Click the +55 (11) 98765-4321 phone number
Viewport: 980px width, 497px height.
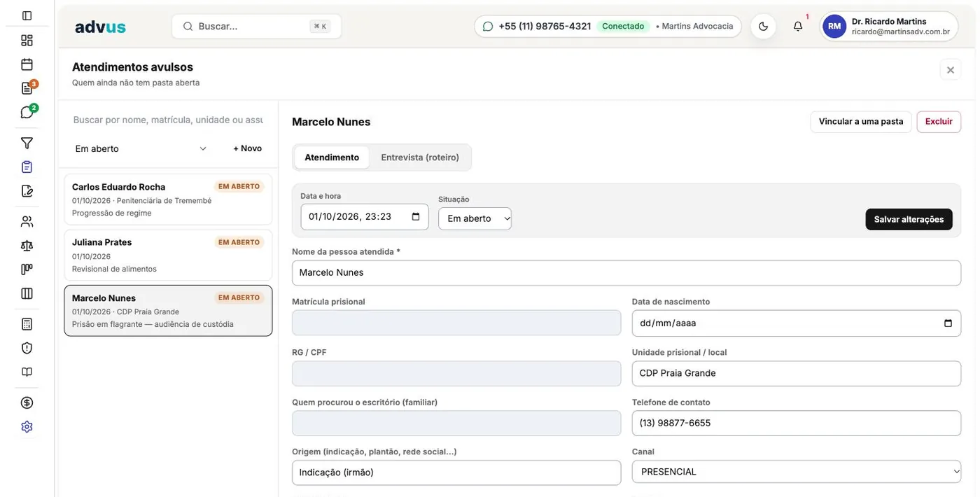pos(545,27)
